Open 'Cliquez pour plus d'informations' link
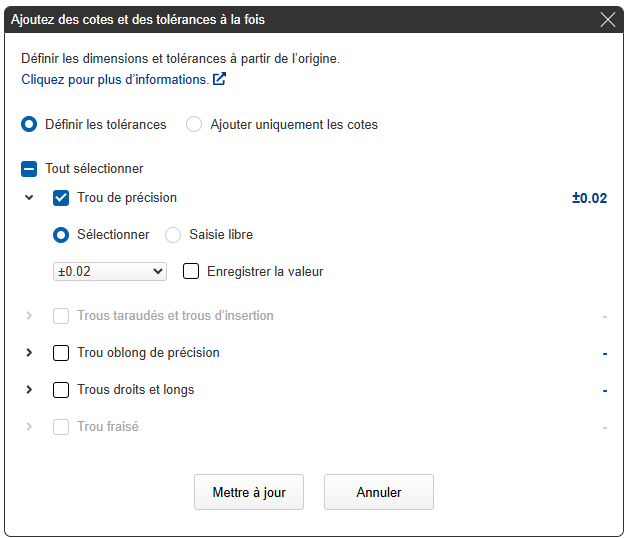The width and height of the screenshot is (628, 538). click(x=115, y=79)
